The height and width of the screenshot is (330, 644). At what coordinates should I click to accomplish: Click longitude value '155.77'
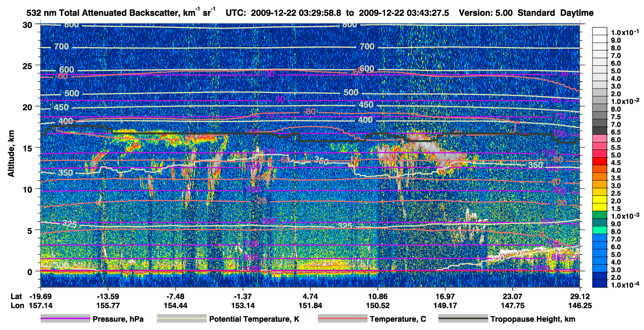pos(107,305)
